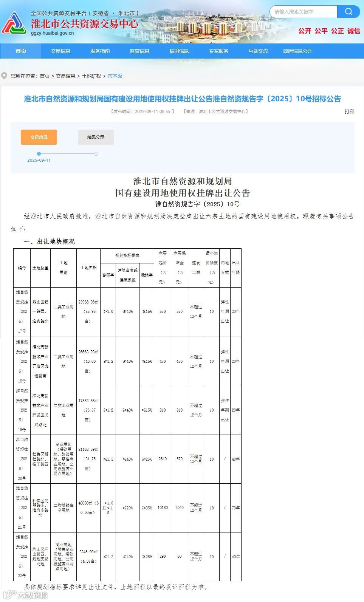This screenshot has width=364, height=602.
Task: Click the 发布时间 2025-09-11 08:55 text
Action: click(142, 111)
